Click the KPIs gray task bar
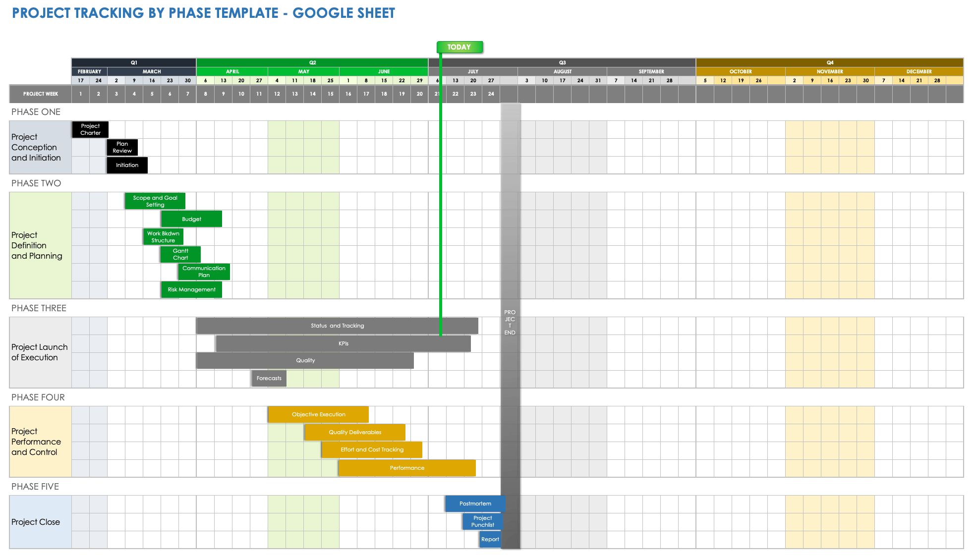975x560 pixels. coord(342,343)
